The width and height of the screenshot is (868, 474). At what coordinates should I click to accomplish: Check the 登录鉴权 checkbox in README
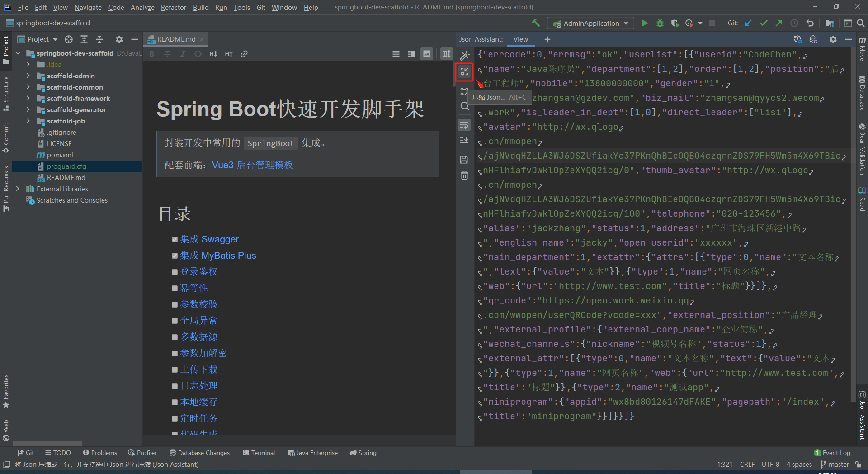coord(175,272)
